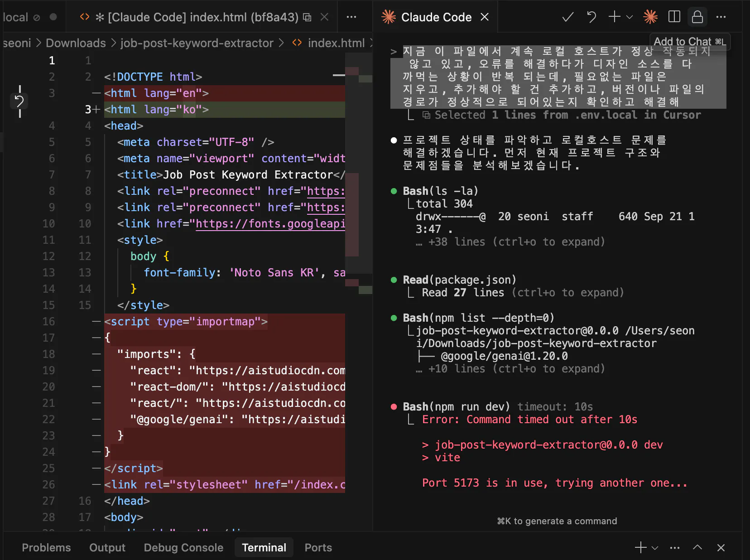This screenshot has height=560, width=750.
Task: Click the icon right after index.html (bf8a43) title
Action: click(307, 17)
